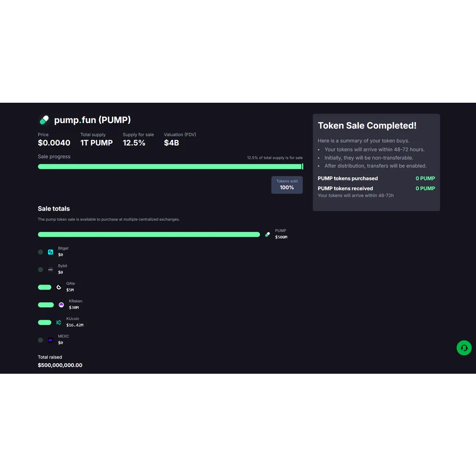The height and width of the screenshot is (476, 476).
Task: Click the Kraken $30M green bar
Action: [46, 305]
